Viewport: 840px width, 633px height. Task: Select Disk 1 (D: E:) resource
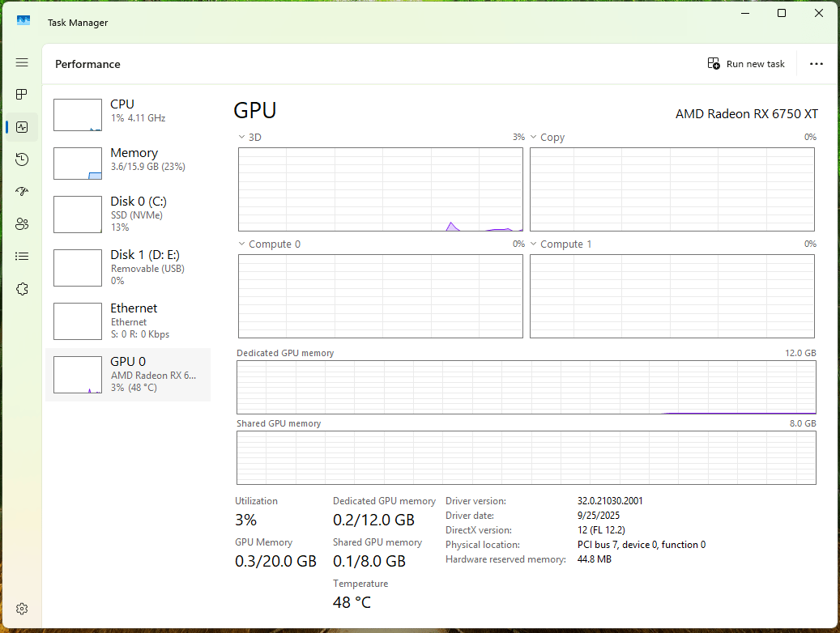128,268
